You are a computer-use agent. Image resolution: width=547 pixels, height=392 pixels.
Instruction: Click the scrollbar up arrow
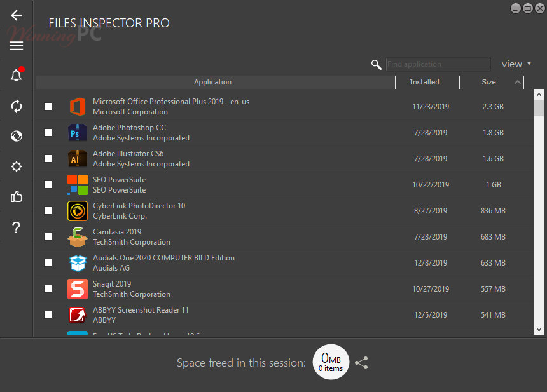coord(539,95)
